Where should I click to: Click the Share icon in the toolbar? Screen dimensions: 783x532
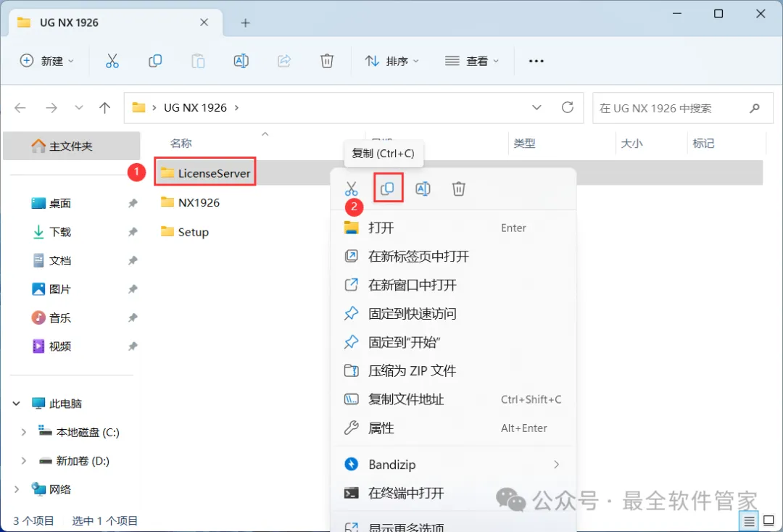click(284, 61)
